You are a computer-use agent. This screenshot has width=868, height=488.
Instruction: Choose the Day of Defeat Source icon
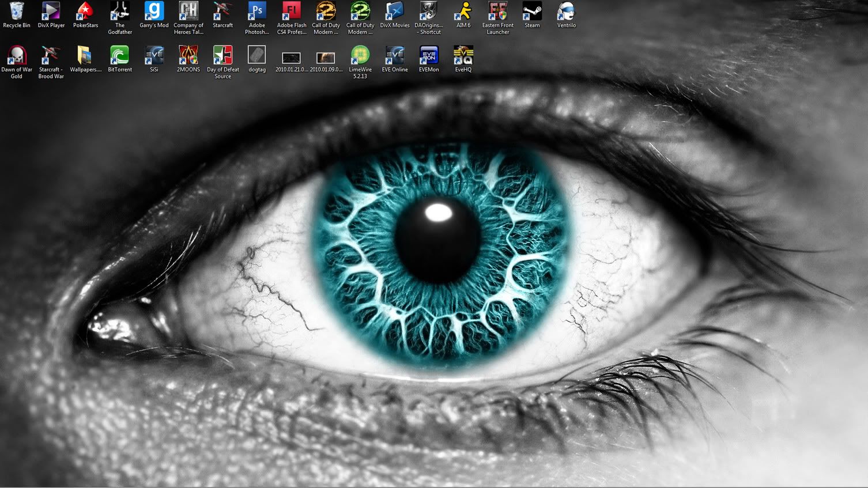222,55
